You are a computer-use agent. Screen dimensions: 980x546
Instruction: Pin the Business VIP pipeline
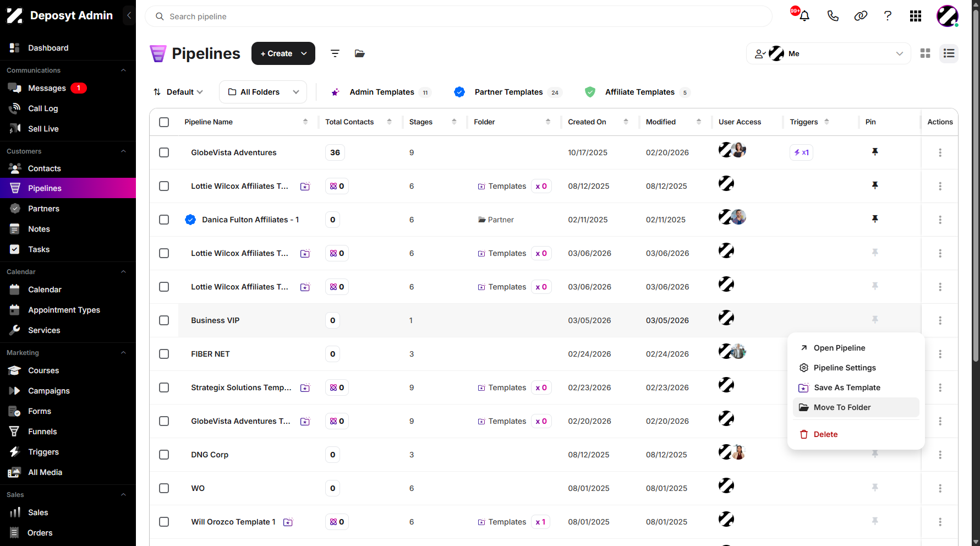click(x=875, y=320)
